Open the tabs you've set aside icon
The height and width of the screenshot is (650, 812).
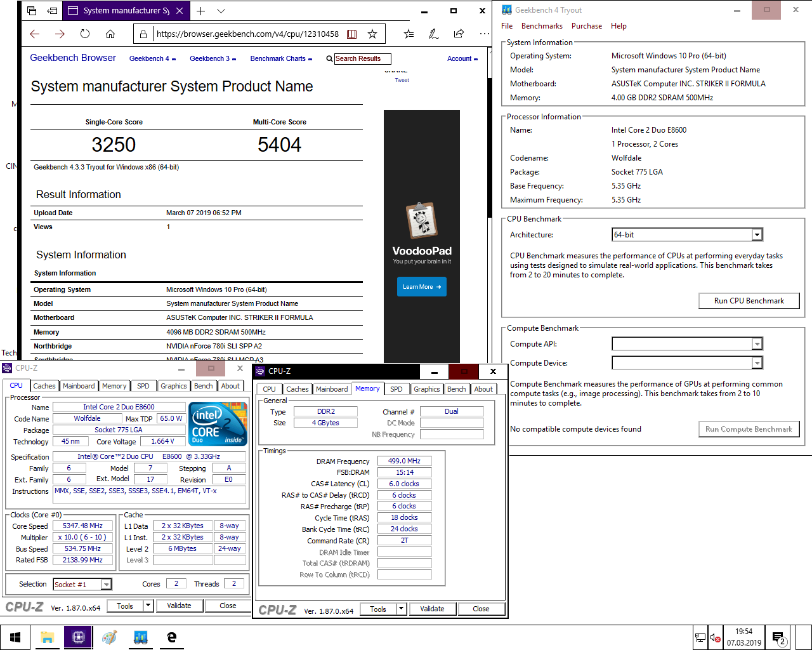(x=32, y=11)
